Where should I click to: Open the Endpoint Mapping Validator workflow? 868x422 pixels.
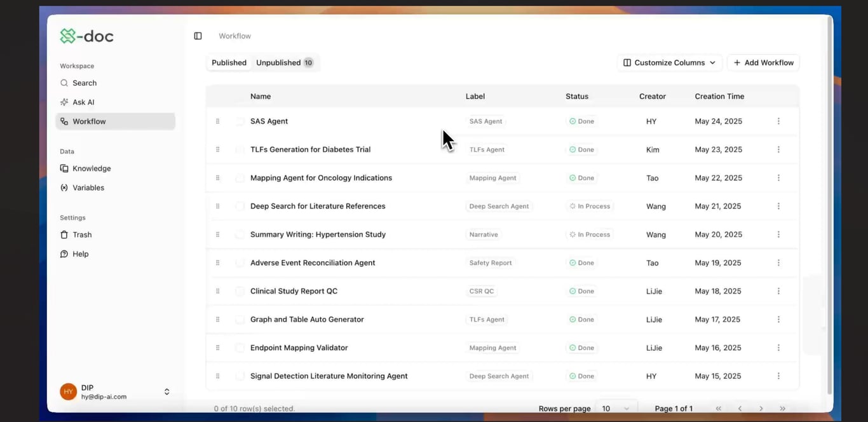coord(299,348)
